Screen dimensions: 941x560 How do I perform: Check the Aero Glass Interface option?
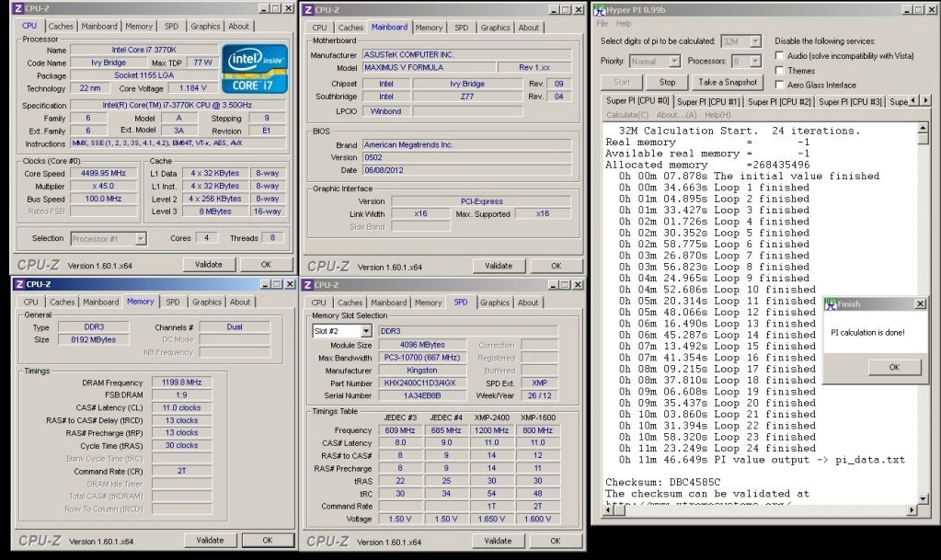(x=780, y=86)
